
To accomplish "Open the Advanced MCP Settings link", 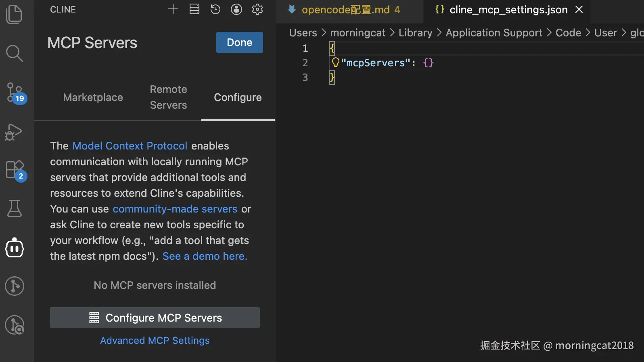I will coord(155,341).
